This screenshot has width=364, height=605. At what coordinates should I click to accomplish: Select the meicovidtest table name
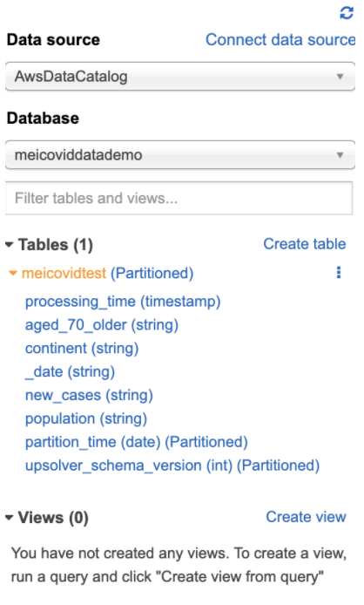point(64,273)
